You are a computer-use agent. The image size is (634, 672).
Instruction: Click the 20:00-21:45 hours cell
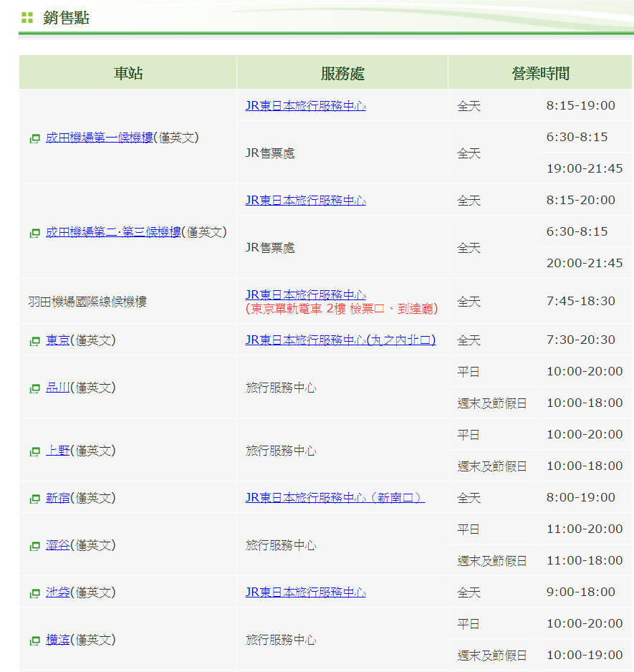click(585, 263)
